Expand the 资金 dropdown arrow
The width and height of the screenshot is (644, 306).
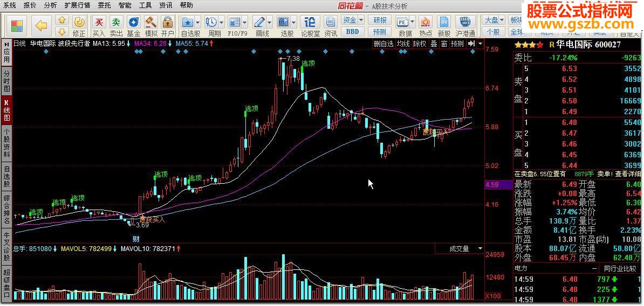click(361, 20)
